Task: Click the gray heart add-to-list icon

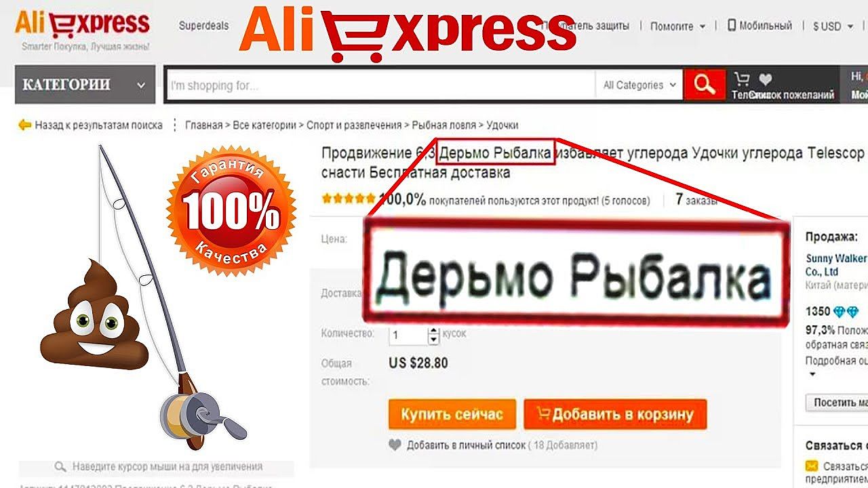Action: (395, 445)
